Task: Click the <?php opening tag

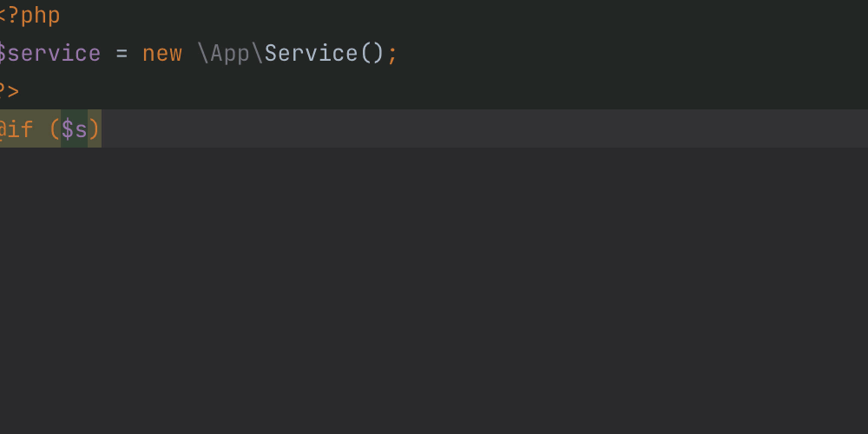Action: [x=29, y=16]
